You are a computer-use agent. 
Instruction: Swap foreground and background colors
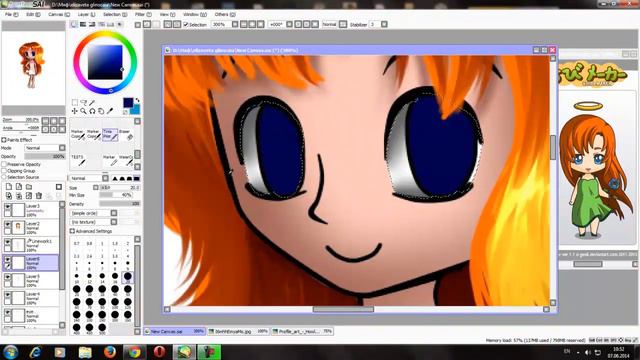[138, 100]
